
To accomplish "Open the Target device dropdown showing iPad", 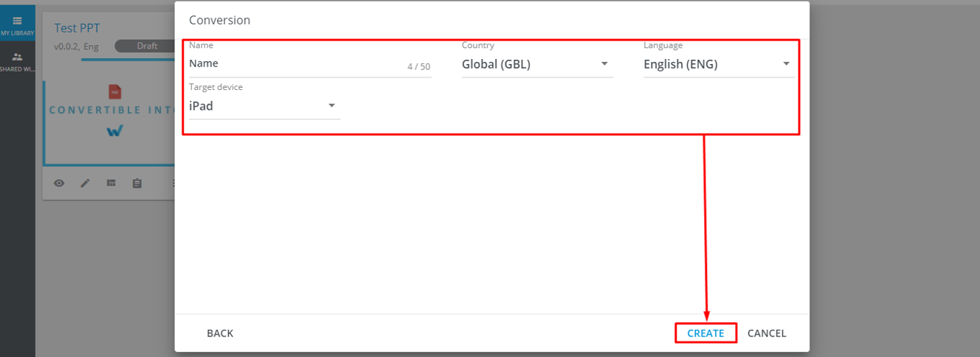I will [x=263, y=106].
